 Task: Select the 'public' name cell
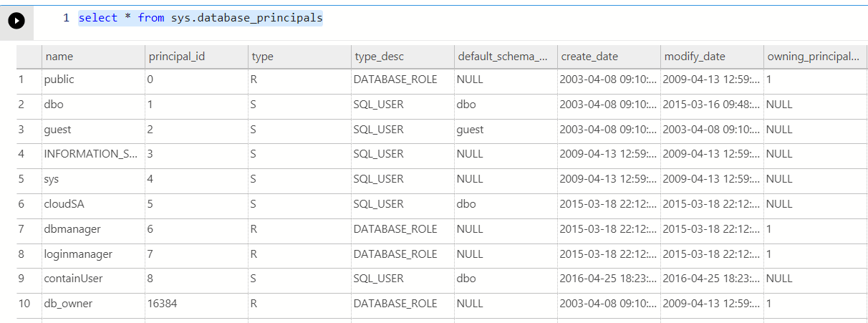(x=93, y=79)
